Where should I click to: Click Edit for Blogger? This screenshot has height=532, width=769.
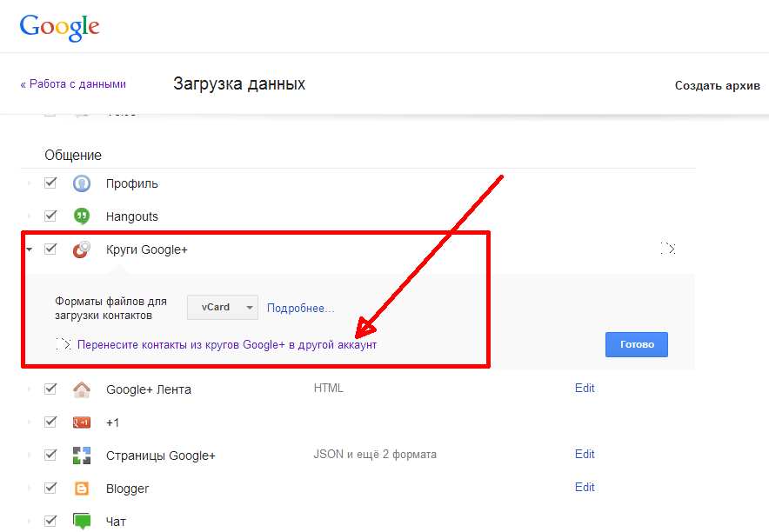click(x=585, y=487)
